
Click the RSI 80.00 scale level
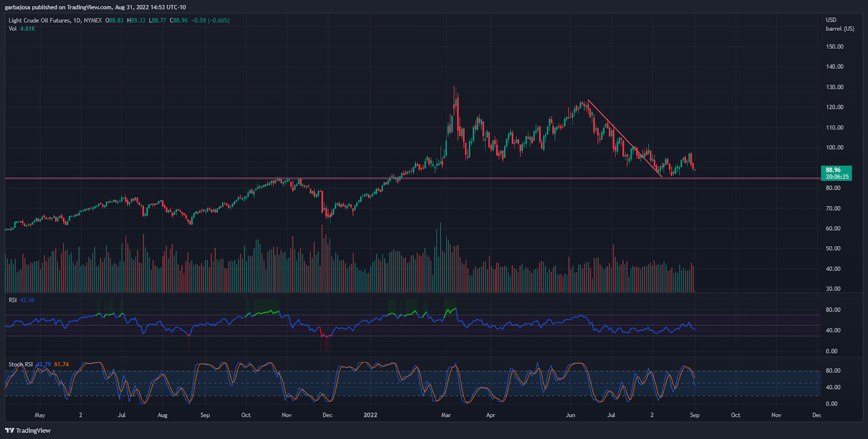pos(833,310)
